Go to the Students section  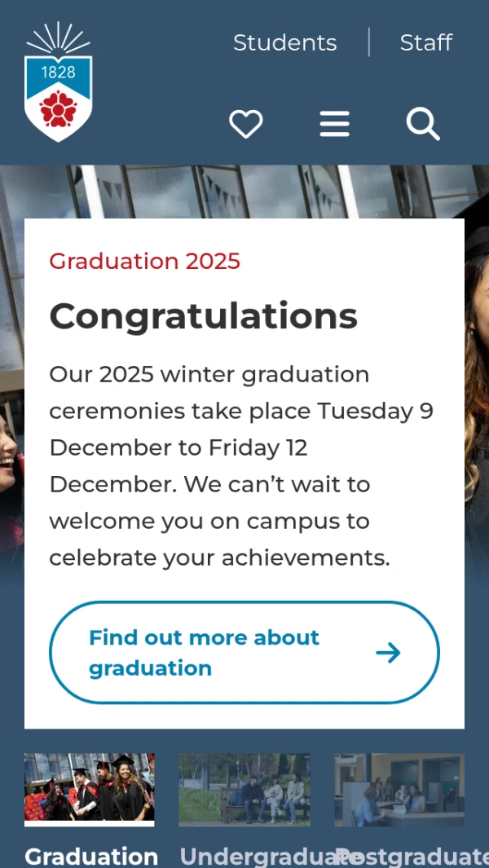coord(284,42)
